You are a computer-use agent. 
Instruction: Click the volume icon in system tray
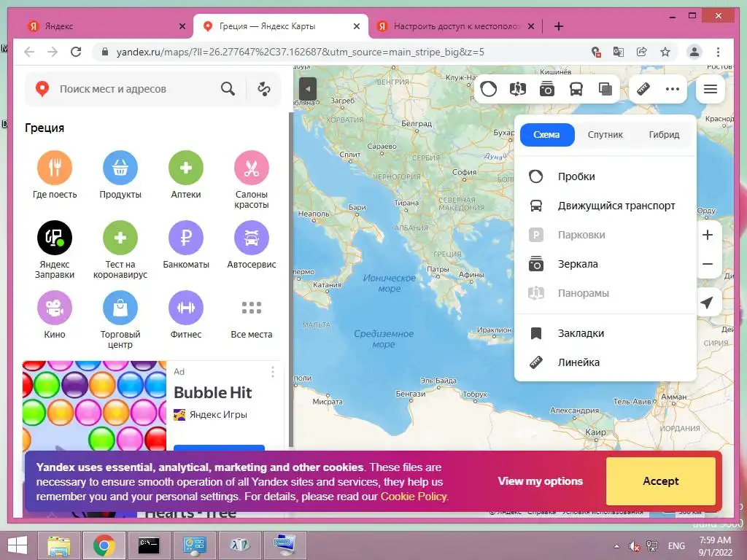click(635, 546)
